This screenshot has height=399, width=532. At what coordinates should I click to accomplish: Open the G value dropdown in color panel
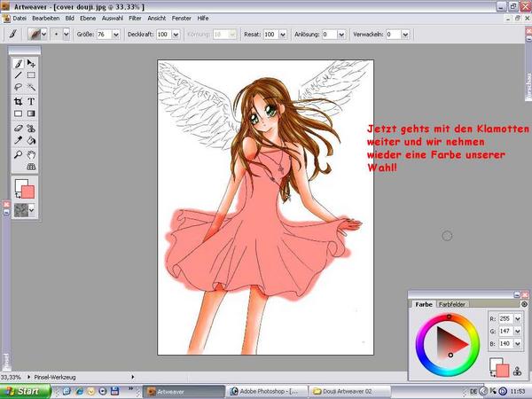[518, 331]
